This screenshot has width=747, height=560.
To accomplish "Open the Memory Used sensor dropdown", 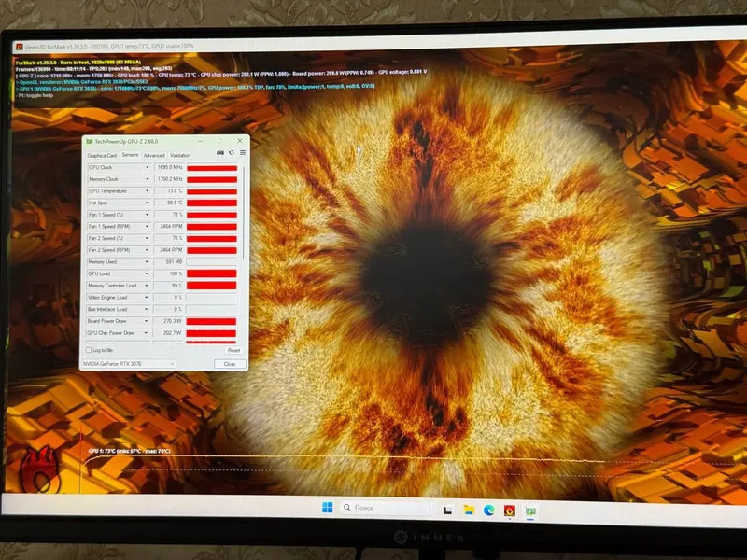I will click(147, 262).
